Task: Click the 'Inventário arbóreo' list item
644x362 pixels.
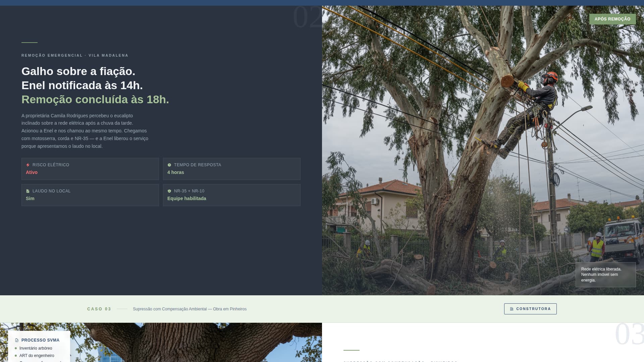Action: coord(36,348)
